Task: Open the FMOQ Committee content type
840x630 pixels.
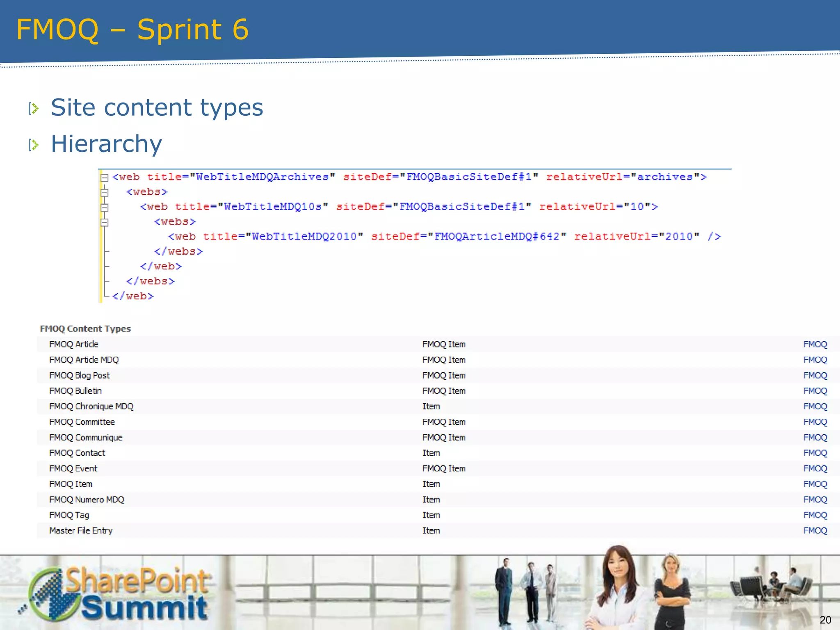Action: tap(82, 422)
